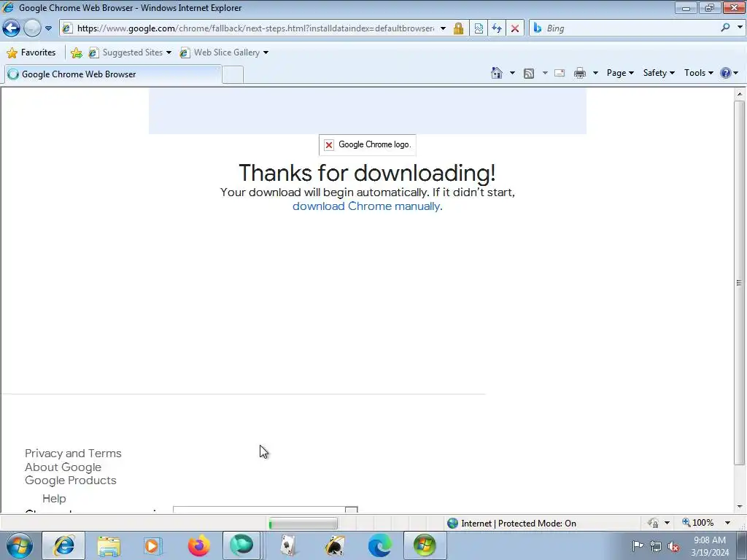Open a new blank tab

[233, 75]
